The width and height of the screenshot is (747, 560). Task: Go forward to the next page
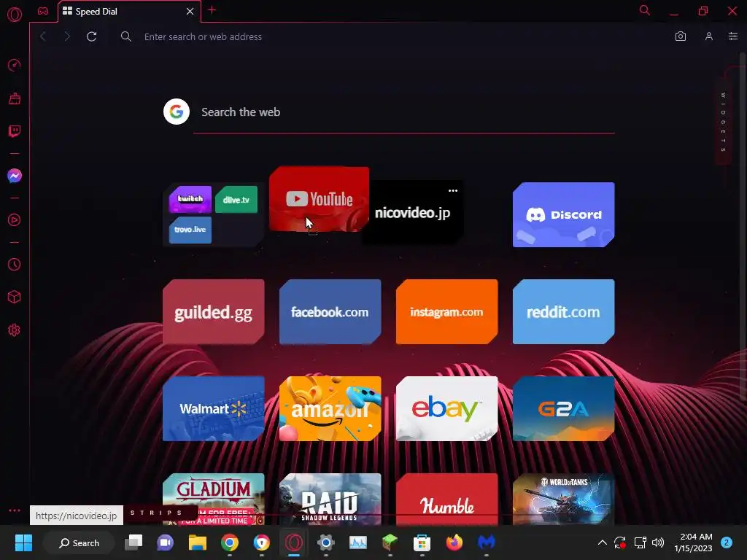tap(67, 36)
